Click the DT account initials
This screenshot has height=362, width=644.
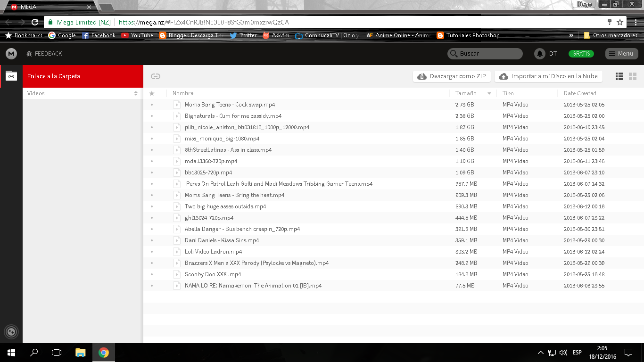click(553, 54)
